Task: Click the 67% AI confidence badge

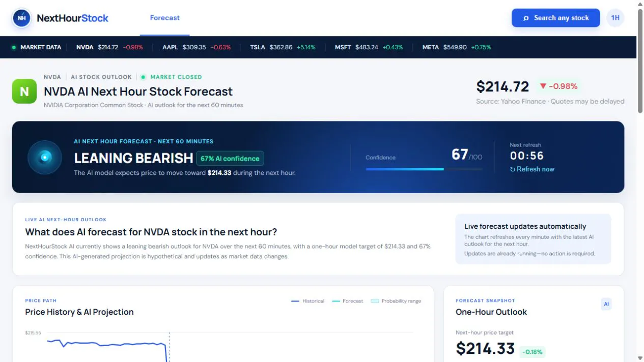Action: click(230, 159)
